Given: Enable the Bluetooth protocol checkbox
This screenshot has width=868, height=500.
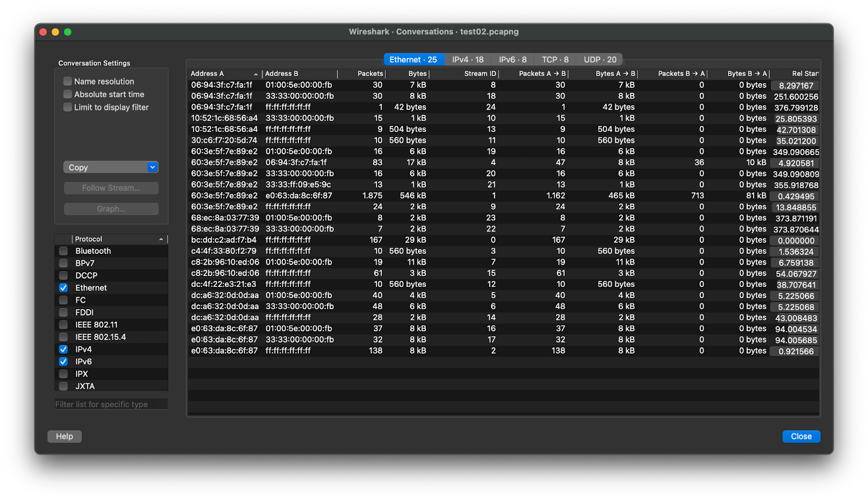Looking at the screenshot, I should [63, 251].
